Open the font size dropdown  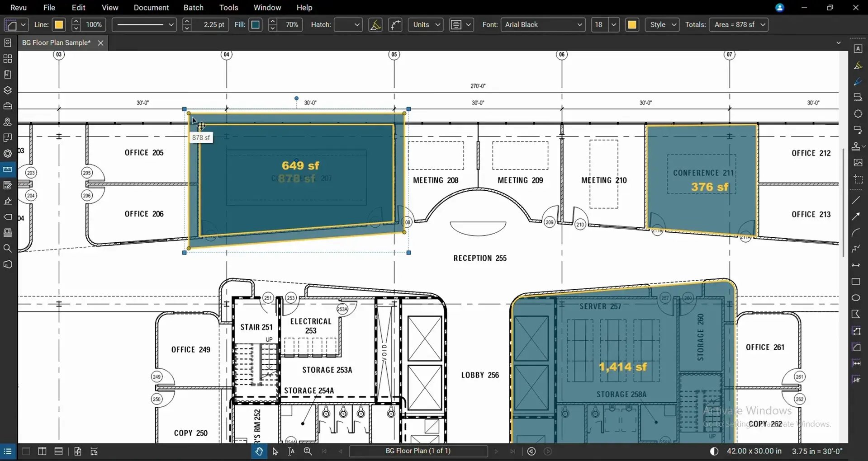pos(614,25)
